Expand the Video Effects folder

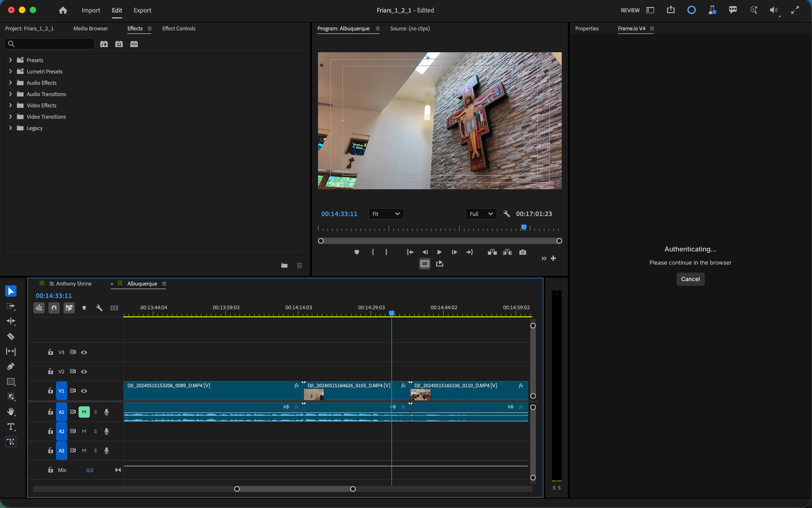pos(10,105)
